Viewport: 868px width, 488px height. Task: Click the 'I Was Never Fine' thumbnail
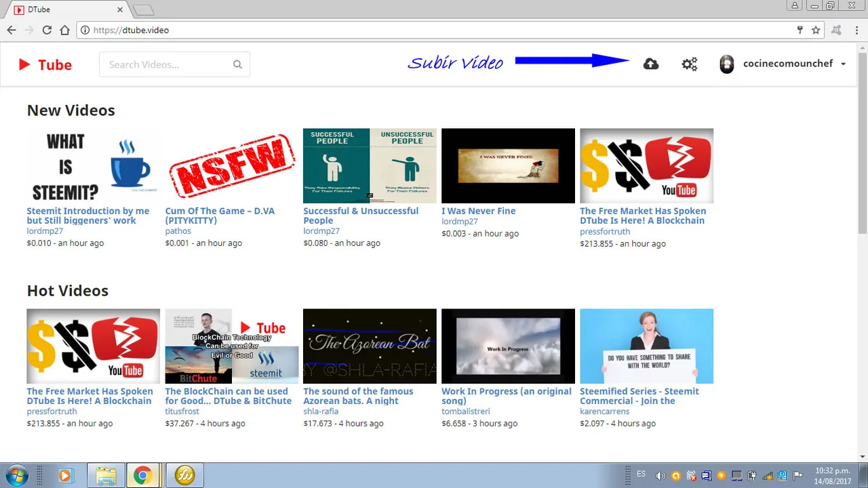click(x=508, y=166)
